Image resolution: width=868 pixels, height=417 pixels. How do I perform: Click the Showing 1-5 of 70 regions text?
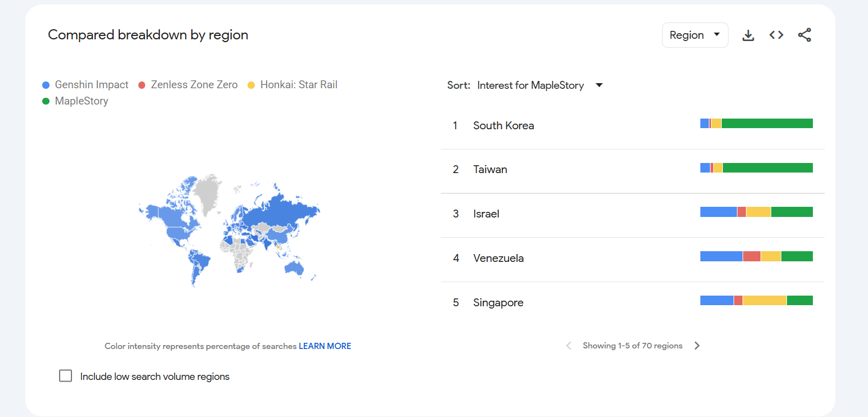pos(632,346)
